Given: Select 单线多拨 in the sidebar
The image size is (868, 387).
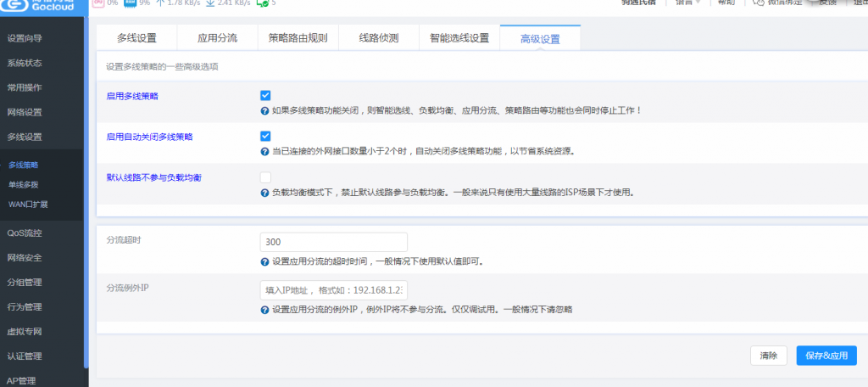Looking at the screenshot, I should point(23,184).
